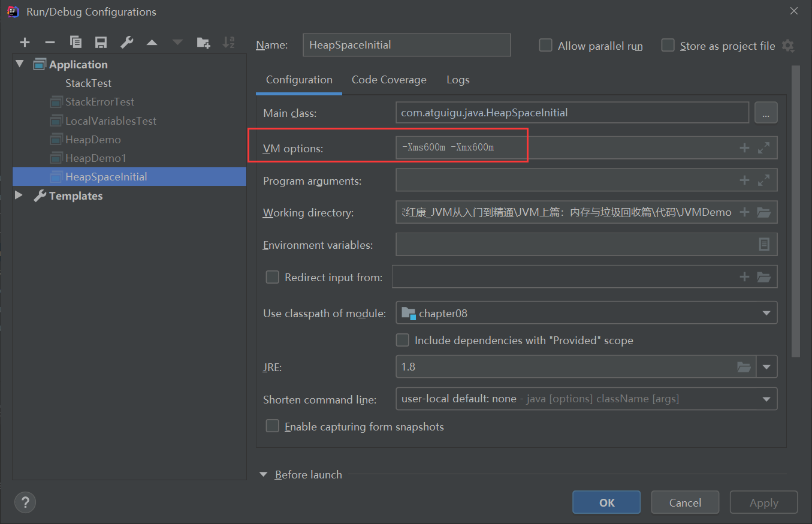Sort configurations alphabetically
The width and height of the screenshot is (812, 524).
(x=229, y=43)
